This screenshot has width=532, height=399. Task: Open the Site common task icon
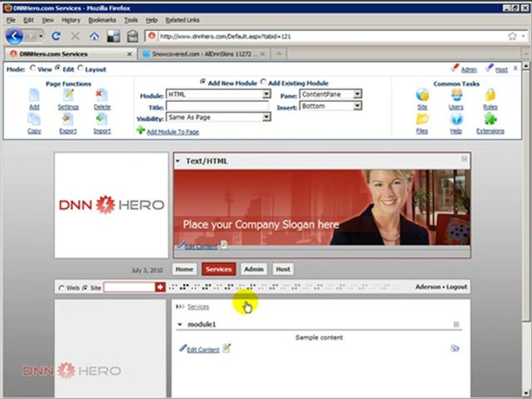coord(422,95)
